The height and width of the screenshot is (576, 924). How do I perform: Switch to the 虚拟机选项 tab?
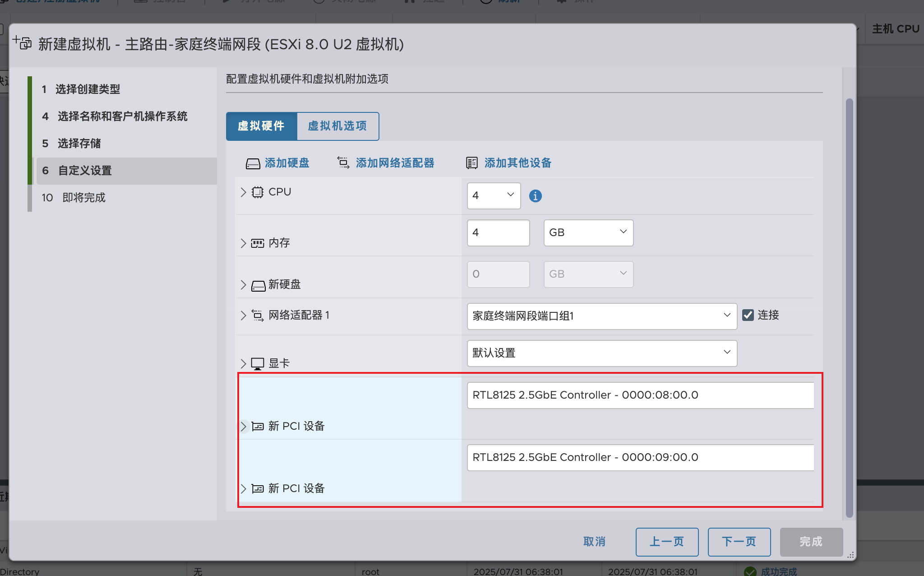point(337,126)
